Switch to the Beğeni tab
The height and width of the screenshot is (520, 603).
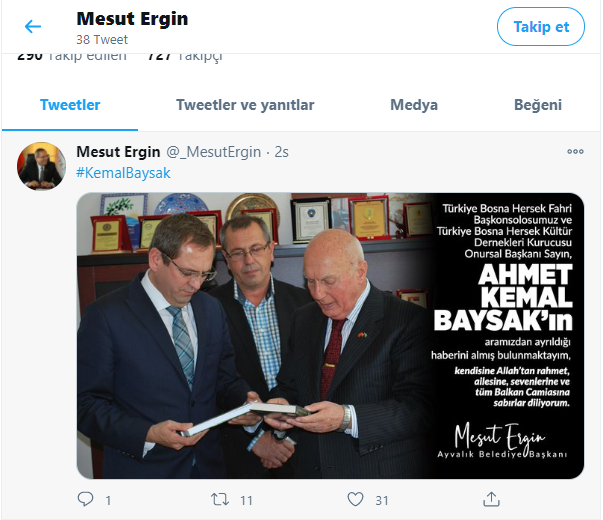pyautogui.click(x=538, y=105)
